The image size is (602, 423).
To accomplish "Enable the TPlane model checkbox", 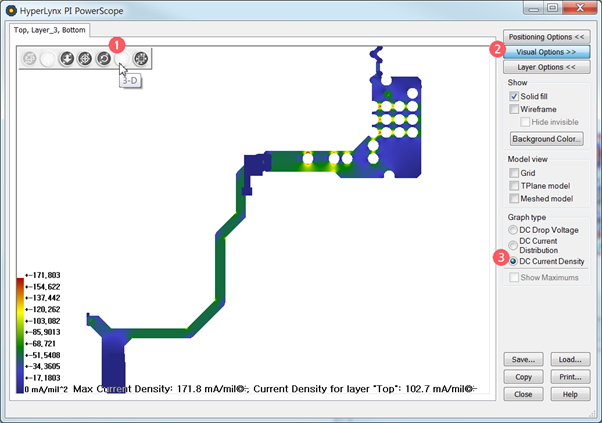I will [x=514, y=186].
